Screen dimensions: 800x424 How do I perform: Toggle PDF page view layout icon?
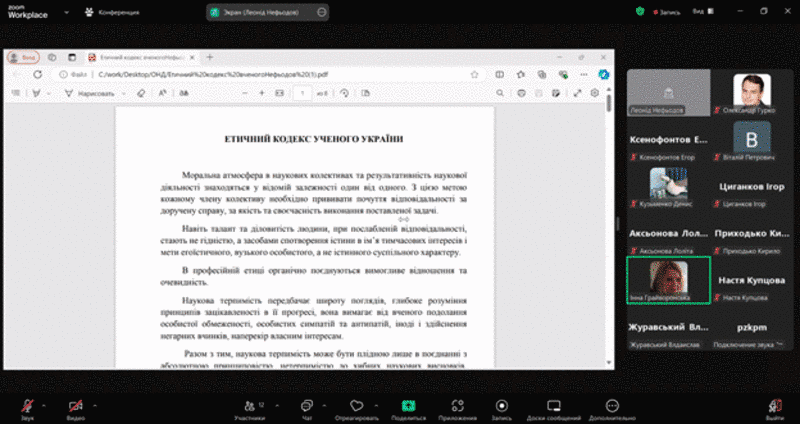[365, 93]
